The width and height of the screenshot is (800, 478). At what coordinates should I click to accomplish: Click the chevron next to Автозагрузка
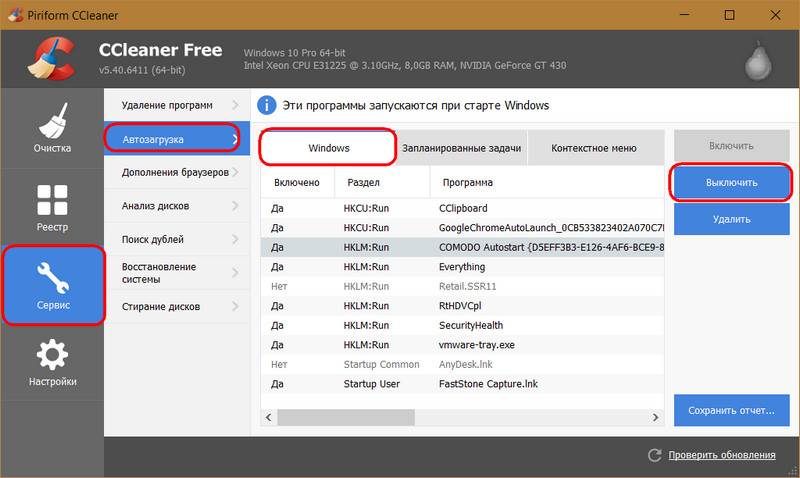tap(235, 139)
